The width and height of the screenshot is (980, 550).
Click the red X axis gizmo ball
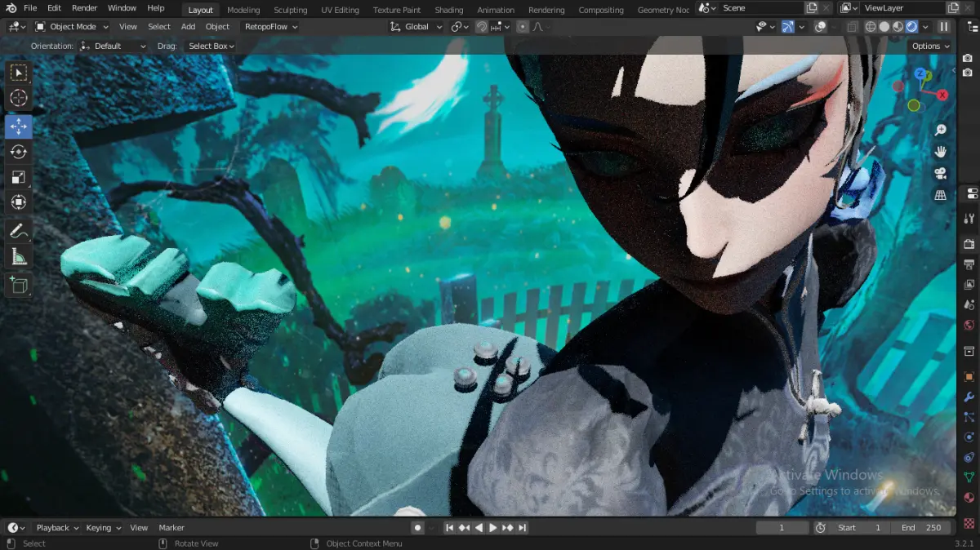tap(942, 95)
